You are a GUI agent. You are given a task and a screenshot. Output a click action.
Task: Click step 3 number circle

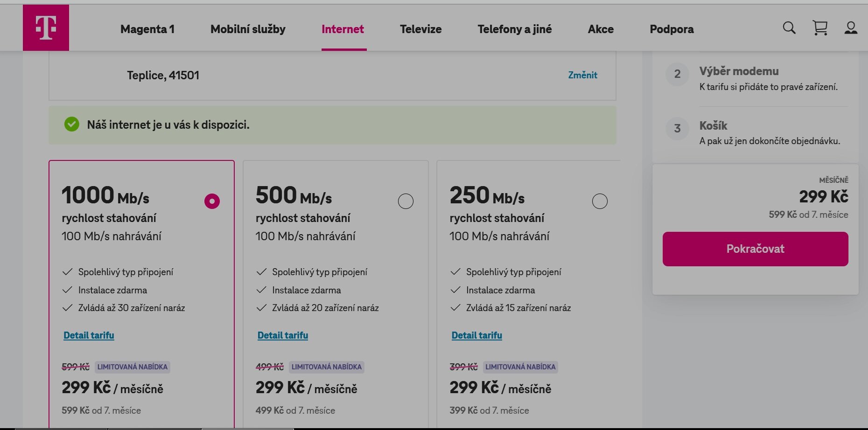coord(677,128)
